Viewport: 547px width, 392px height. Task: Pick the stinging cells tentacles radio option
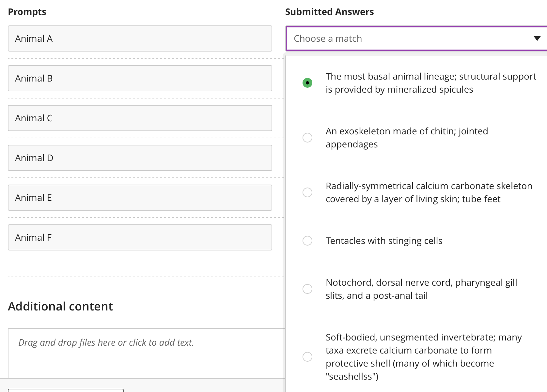307,241
